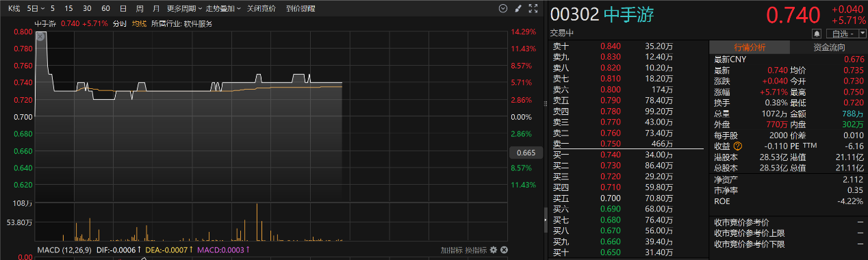868x260 pixels.
Task: Click the bell alert icon
Action: 817,34
